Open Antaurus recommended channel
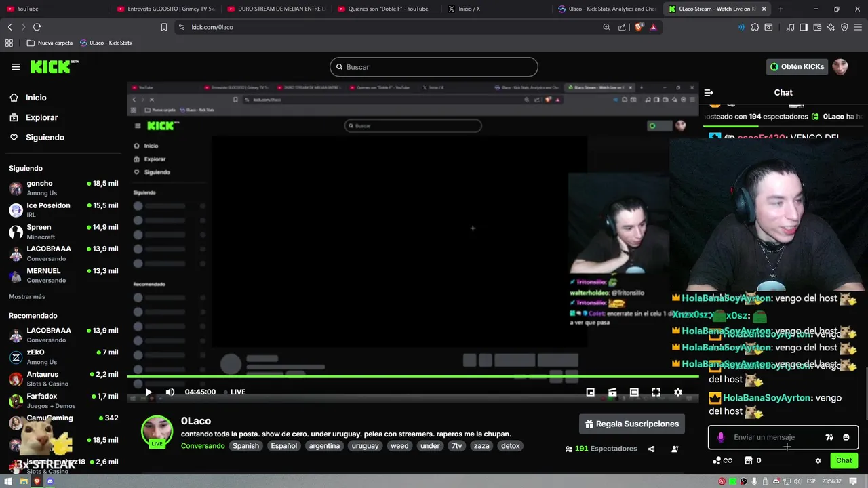Viewport: 868px width, 488px height. coord(64,378)
